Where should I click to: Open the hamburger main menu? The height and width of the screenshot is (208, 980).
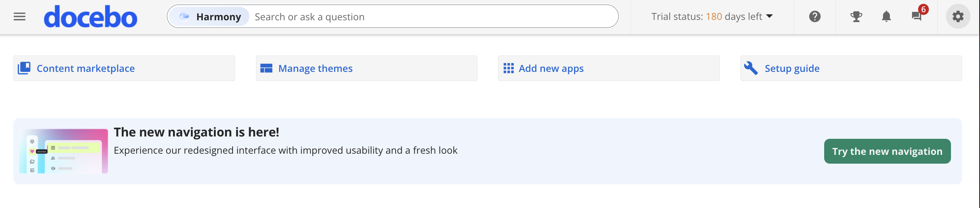coord(19,17)
